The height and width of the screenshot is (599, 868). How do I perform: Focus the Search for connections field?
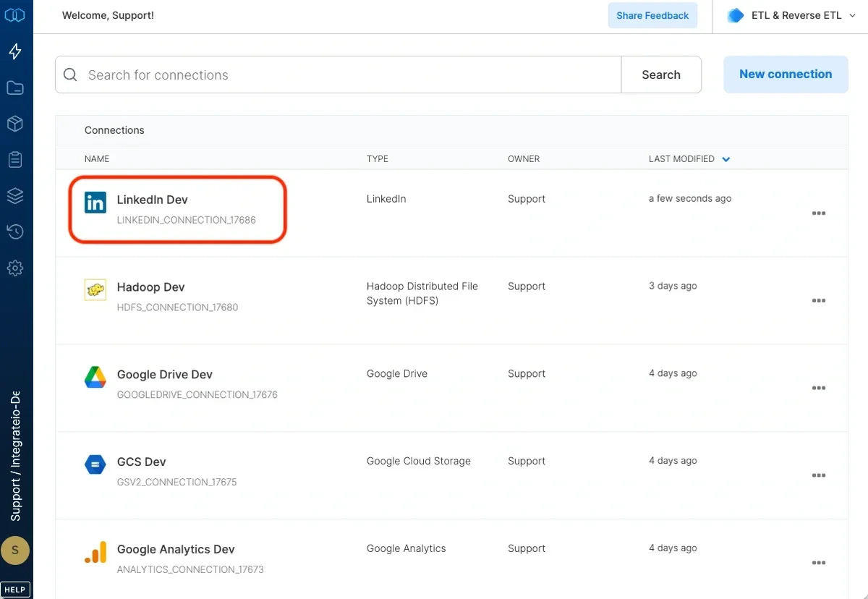339,75
